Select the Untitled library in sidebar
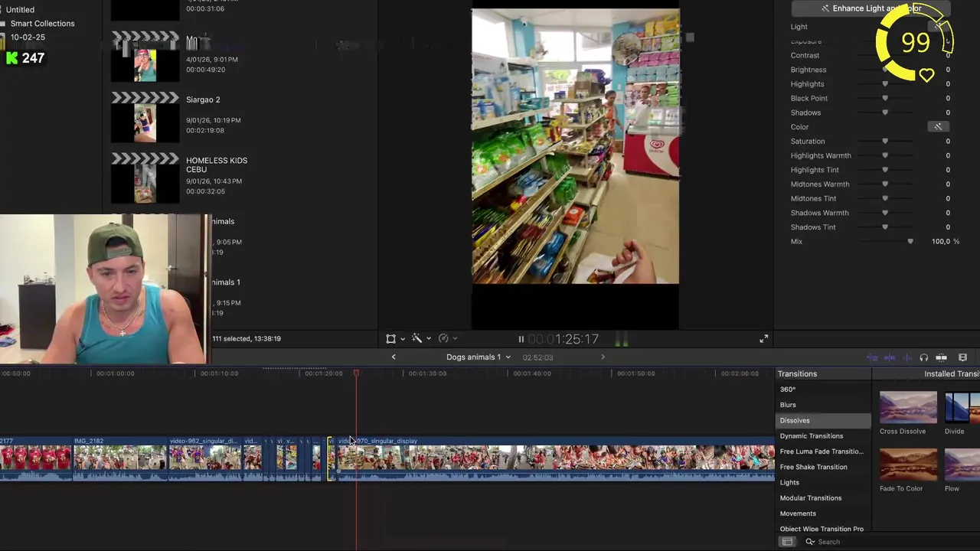 point(20,10)
